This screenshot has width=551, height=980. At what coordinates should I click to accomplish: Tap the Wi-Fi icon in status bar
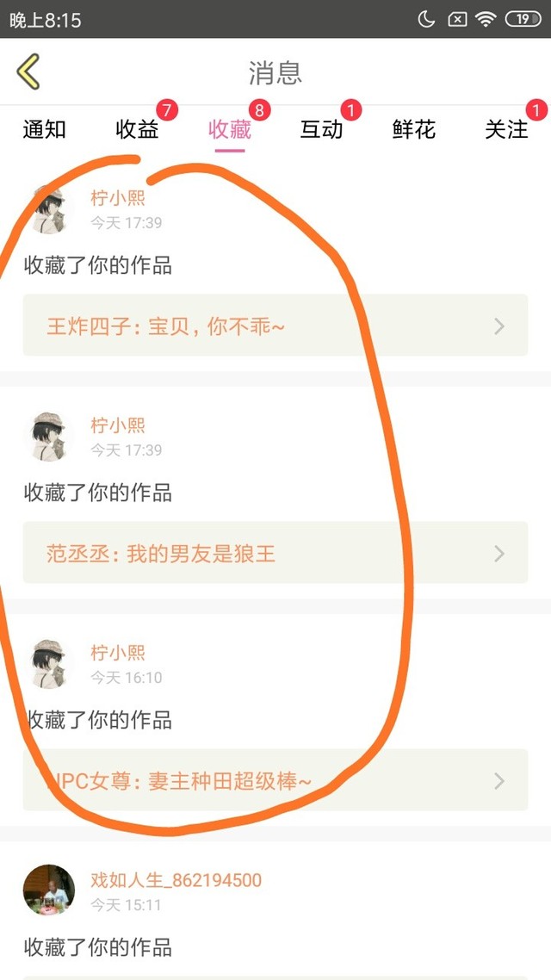pyautogui.click(x=486, y=19)
